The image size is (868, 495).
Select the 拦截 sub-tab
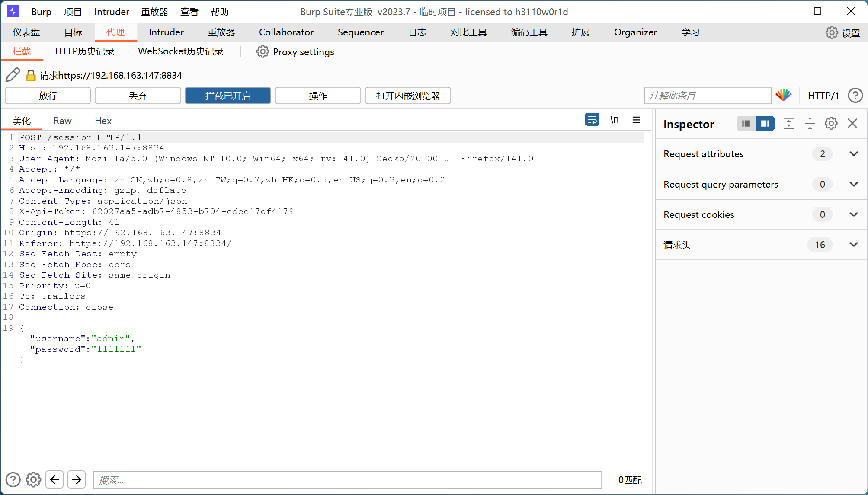pyautogui.click(x=22, y=51)
